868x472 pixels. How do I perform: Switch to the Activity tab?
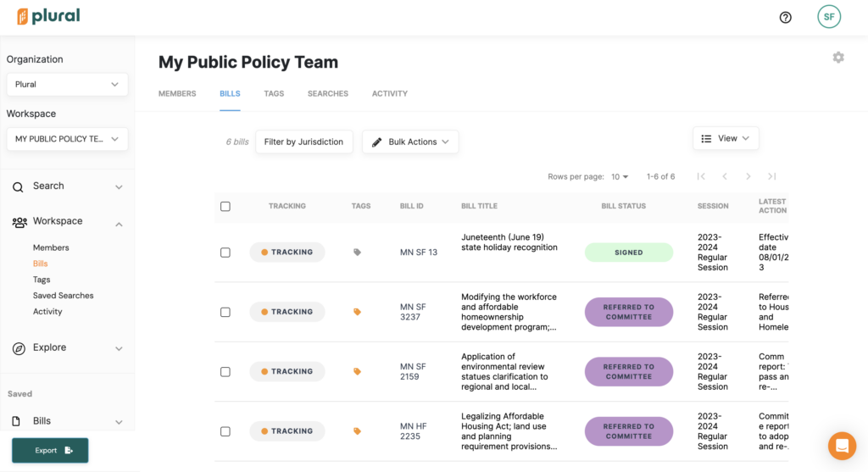(x=389, y=94)
